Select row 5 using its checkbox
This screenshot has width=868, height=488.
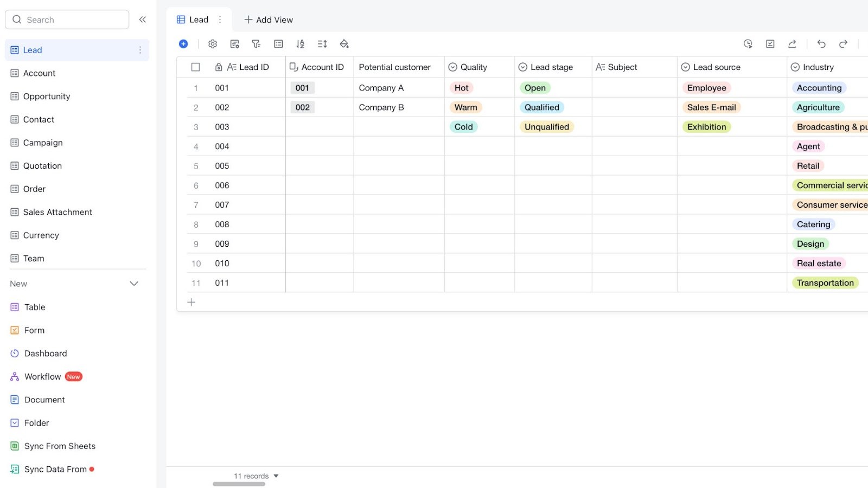click(195, 165)
